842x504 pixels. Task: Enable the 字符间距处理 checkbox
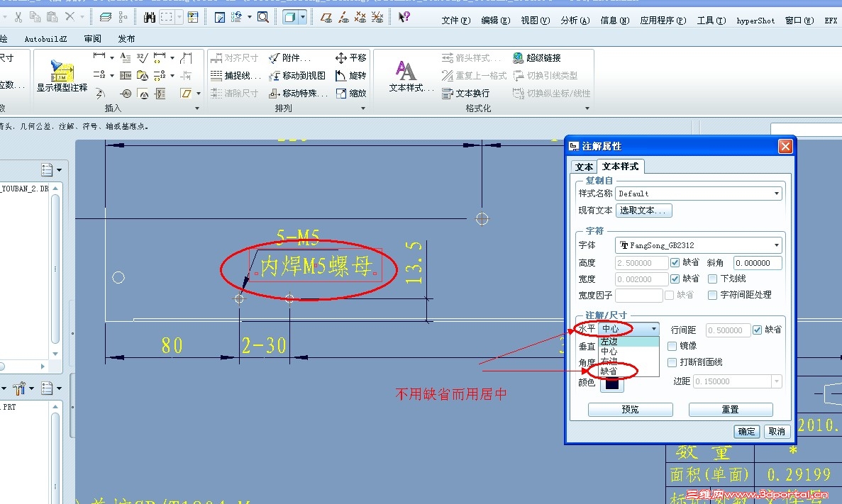tap(713, 295)
